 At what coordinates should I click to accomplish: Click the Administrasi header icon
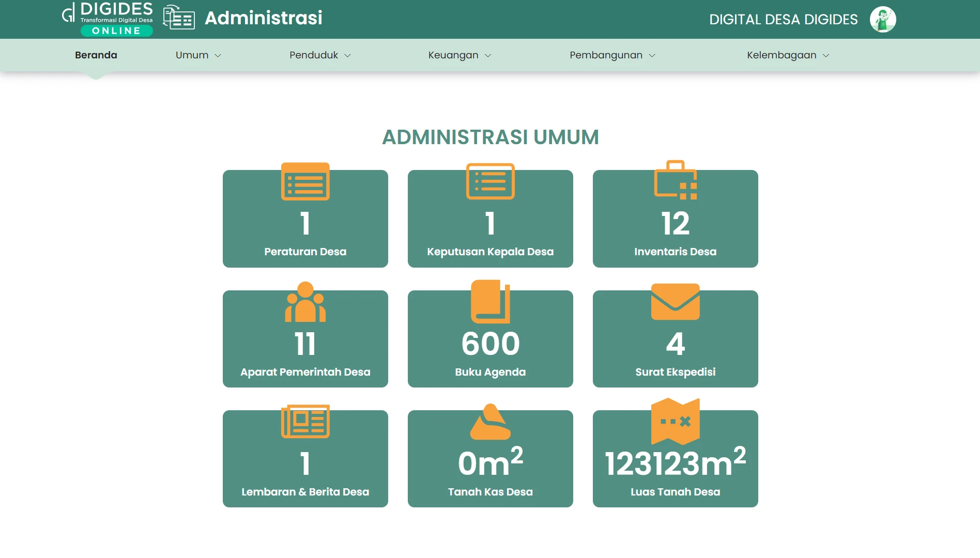pos(179,18)
